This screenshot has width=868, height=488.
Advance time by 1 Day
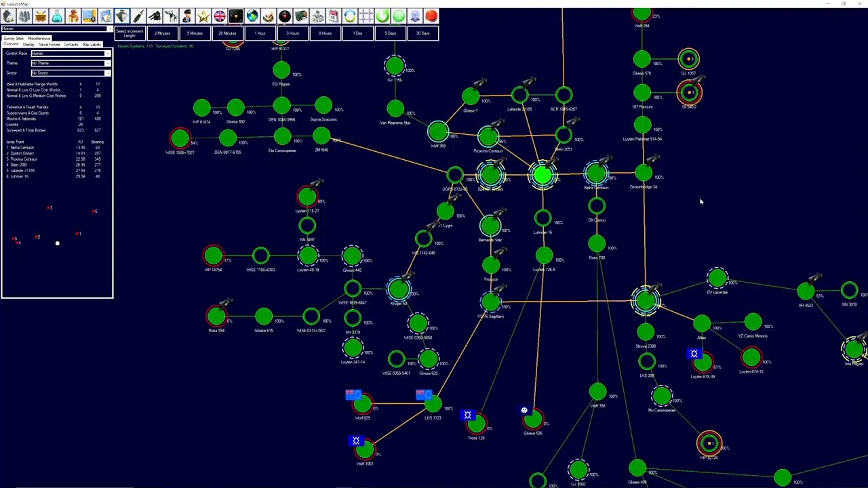pos(357,33)
